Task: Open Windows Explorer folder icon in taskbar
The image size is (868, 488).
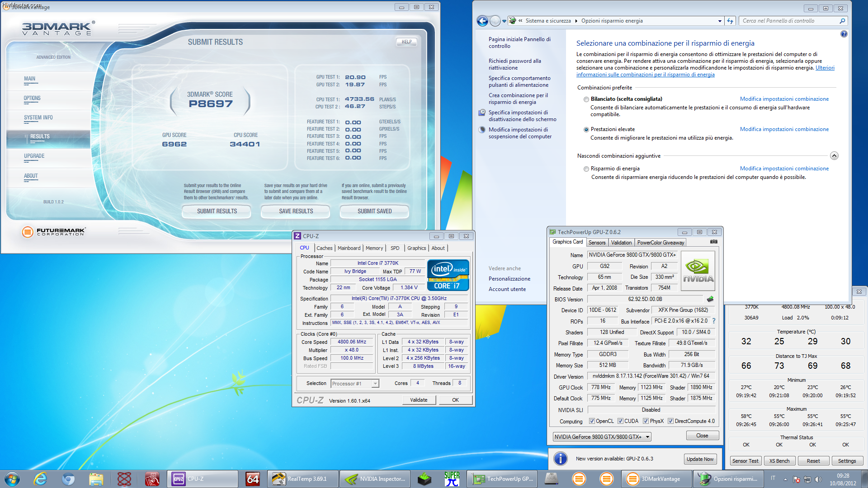Action: point(96,479)
